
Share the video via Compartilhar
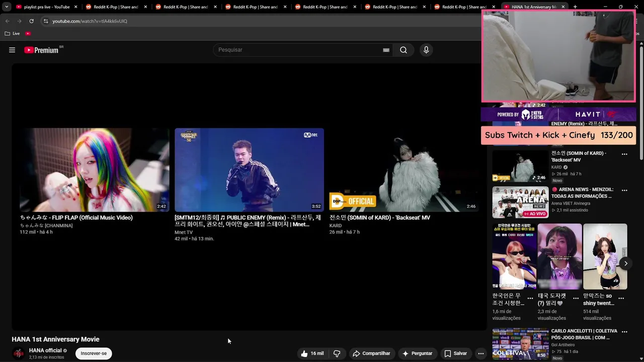click(x=371, y=353)
